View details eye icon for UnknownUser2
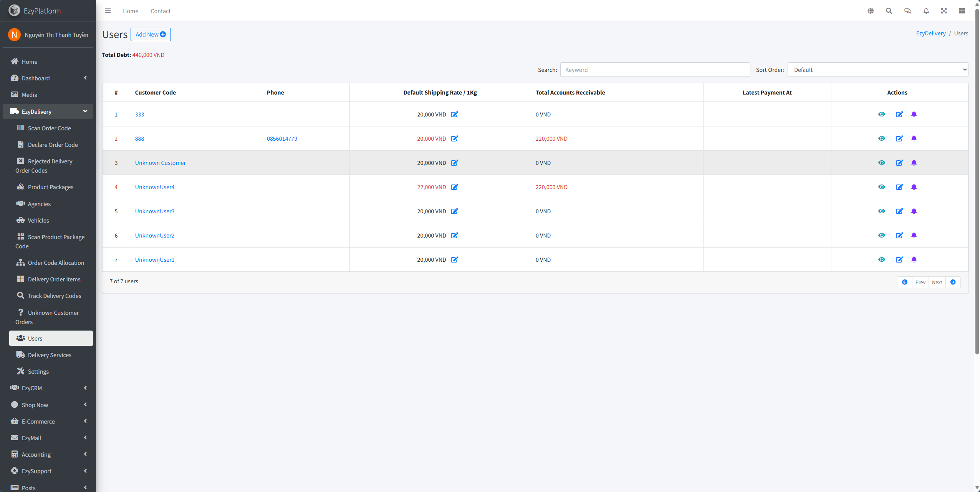This screenshot has height=492, width=980. [x=882, y=235]
